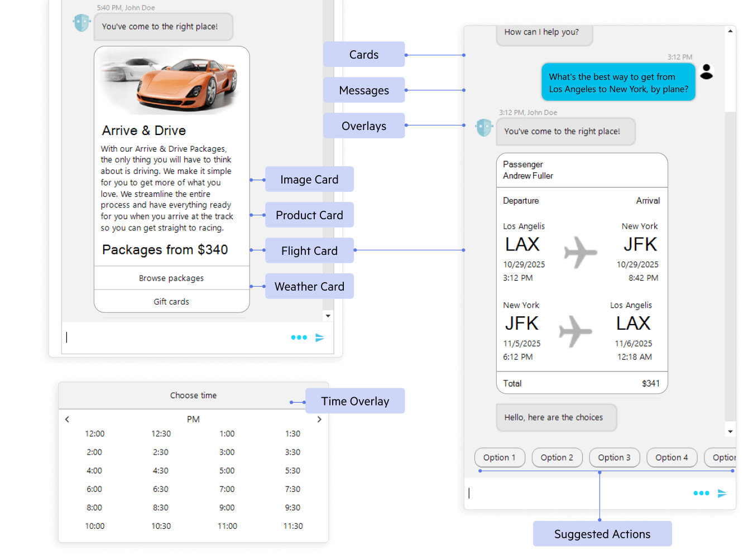The width and height of the screenshot is (748, 560).
Task: Click the right chevron in the Choose time overlay
Action: pos(319,419)
